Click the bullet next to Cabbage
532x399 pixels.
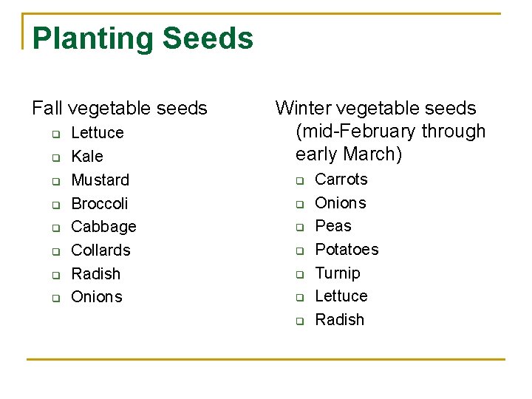click(x=54, y=228)
